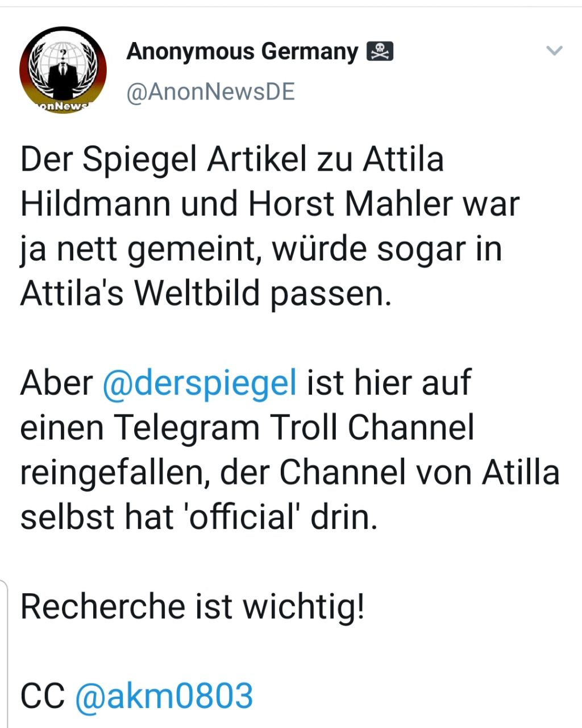Click the word 'Hildmann' in the tweet
This screenshot has width=582, height=728.
click(x=95, y=205)
